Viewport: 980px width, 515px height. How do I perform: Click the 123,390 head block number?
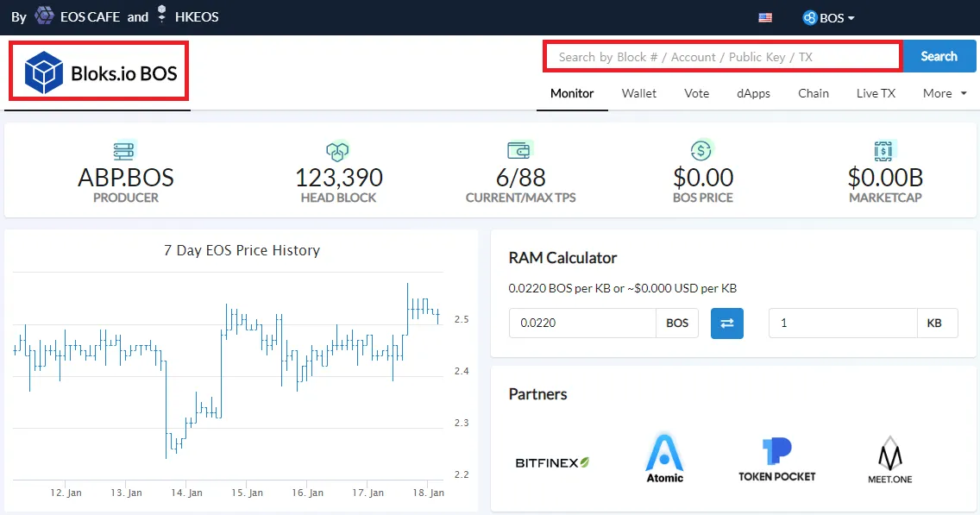339,178
